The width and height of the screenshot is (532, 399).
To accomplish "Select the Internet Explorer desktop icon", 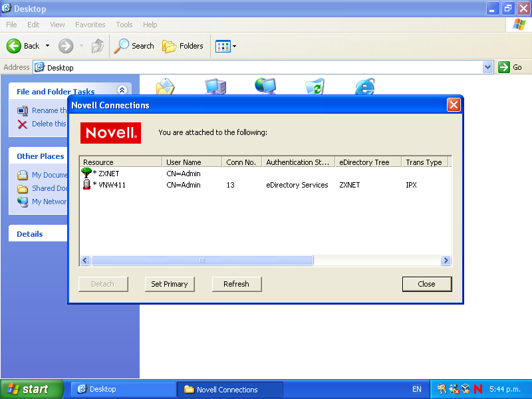I will (364, 86).
